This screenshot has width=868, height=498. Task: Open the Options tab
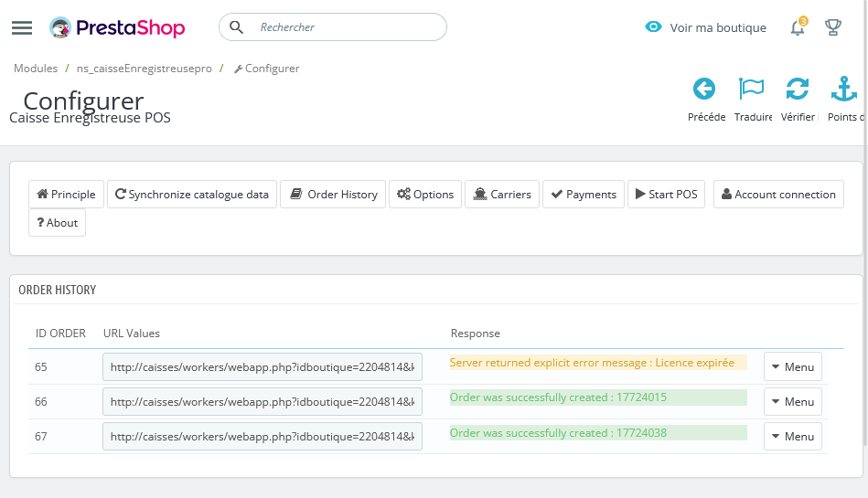425,195
